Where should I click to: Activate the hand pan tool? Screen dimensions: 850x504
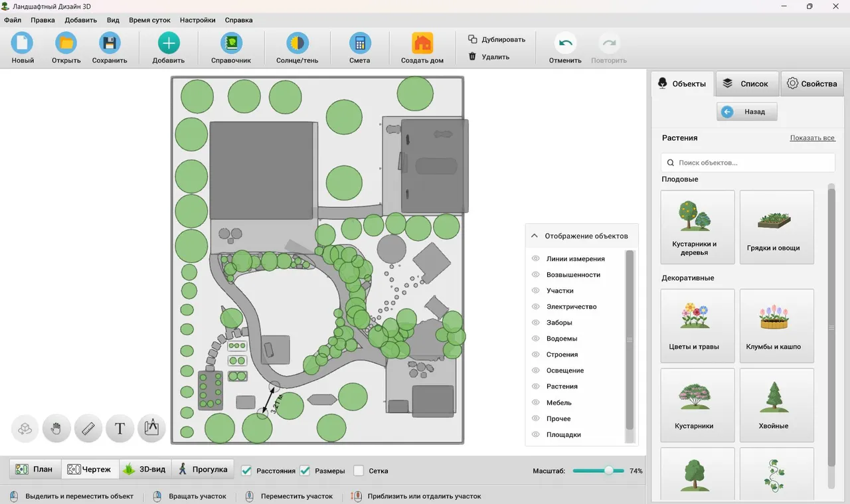point(56,429)
